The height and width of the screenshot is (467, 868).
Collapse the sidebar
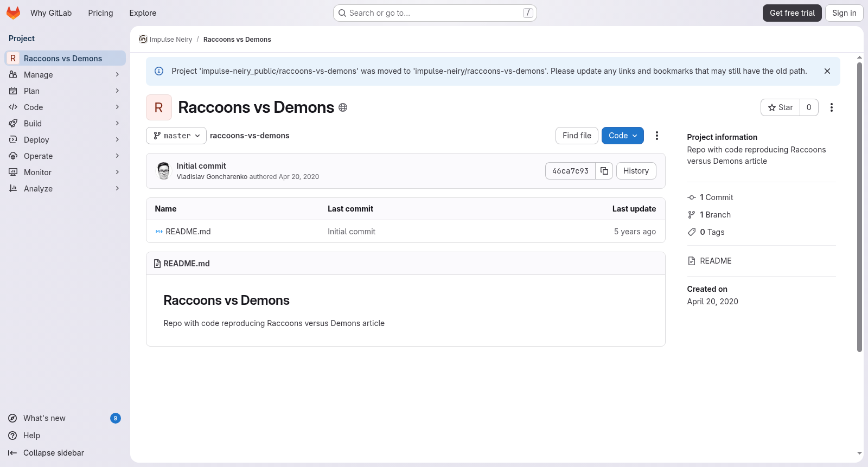65,453
